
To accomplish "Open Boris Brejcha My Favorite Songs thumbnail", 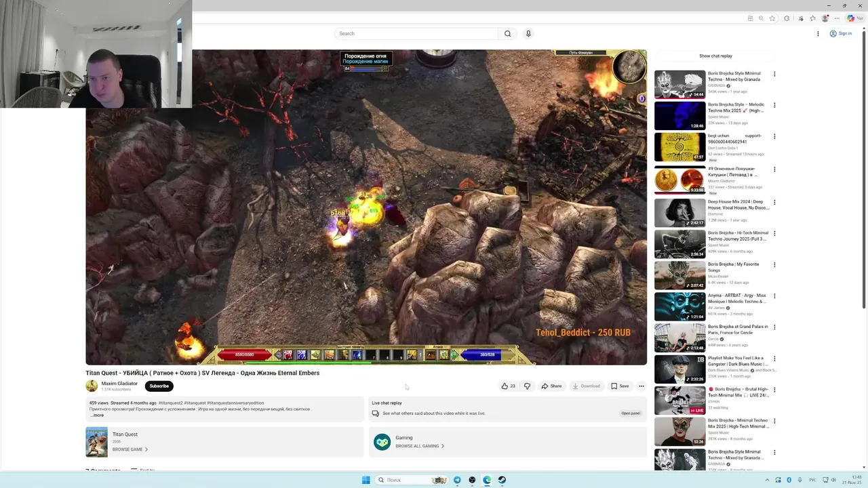I will pos(679,275).
